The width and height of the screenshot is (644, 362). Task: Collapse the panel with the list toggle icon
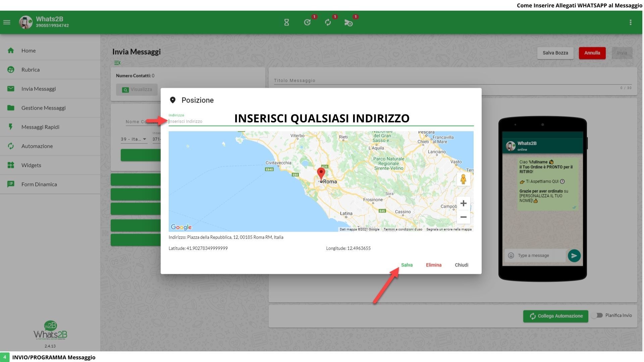[x=117, y=63]
